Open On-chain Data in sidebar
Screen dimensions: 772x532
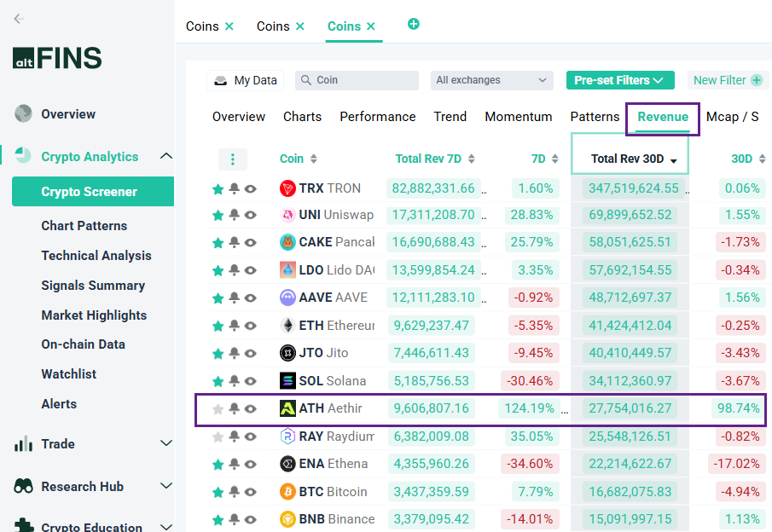84,344
